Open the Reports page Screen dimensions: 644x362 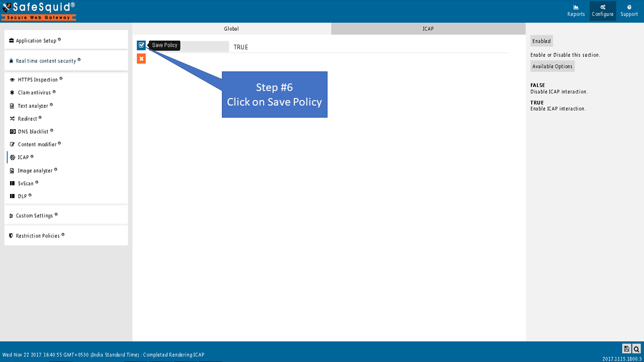pos(576,11)
